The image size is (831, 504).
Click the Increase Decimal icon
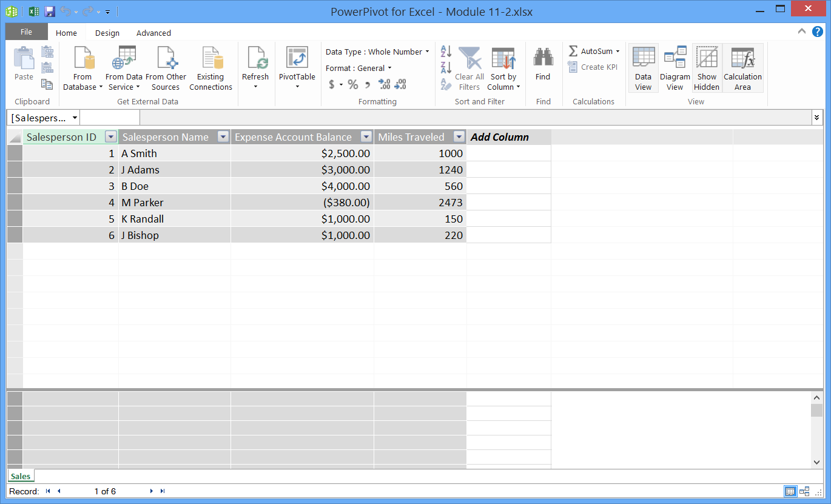pos(384,85)
